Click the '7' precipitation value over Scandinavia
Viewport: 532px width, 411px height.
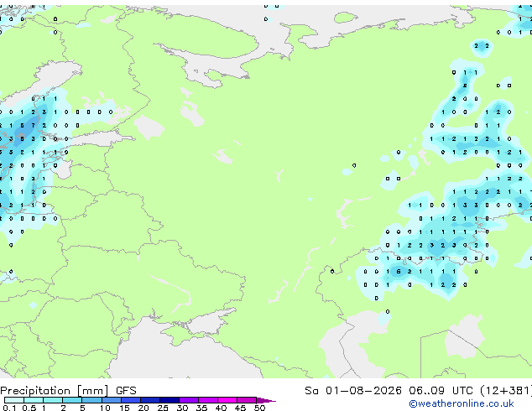pyautogui.click(x=34, y=126)
